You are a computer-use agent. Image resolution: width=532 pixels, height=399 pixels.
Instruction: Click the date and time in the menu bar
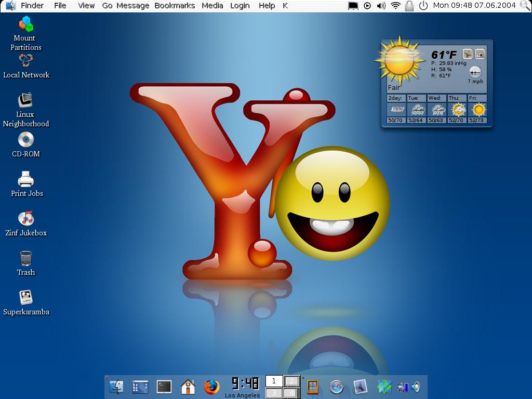coord(474,5)
